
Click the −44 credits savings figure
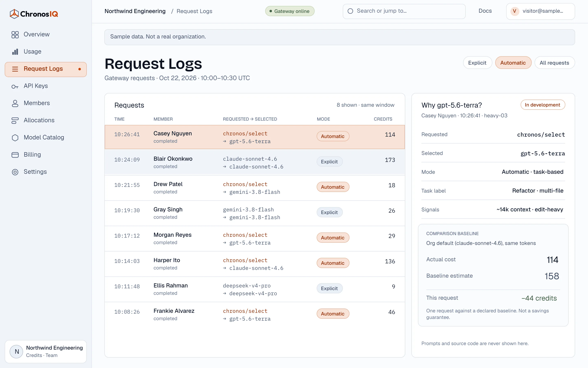click(539, 298)
